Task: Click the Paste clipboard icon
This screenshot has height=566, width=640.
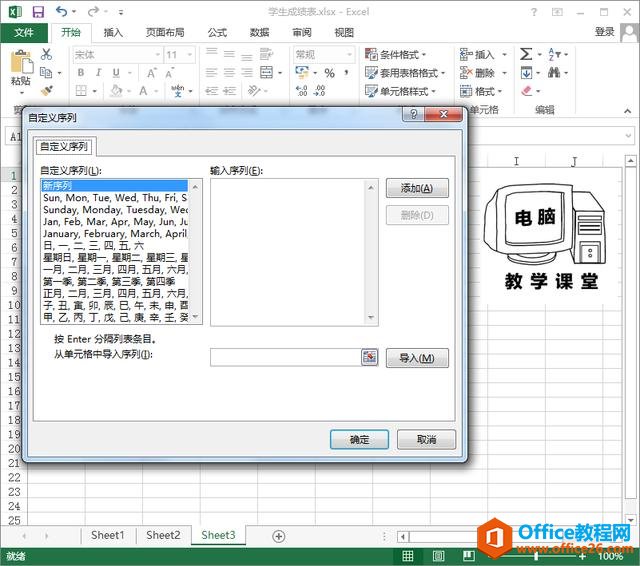Action: click(x=21, y=62)
